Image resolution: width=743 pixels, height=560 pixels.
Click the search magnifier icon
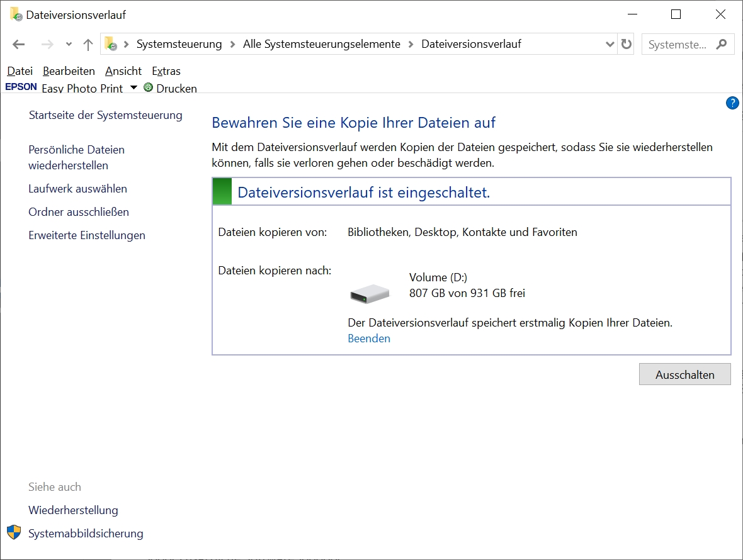(722, 44)
